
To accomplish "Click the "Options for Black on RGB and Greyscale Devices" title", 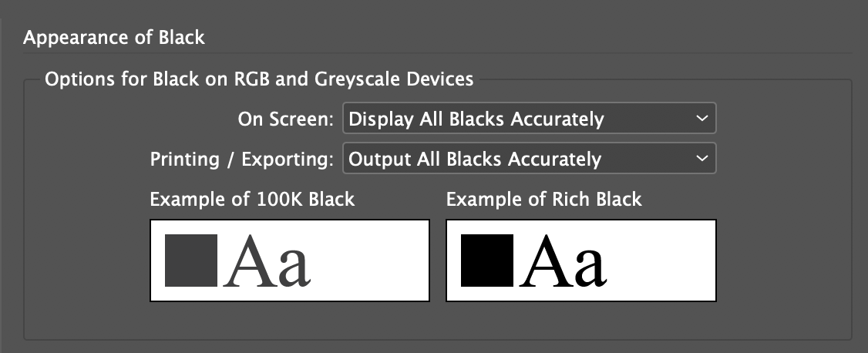I will click(259, 79).
